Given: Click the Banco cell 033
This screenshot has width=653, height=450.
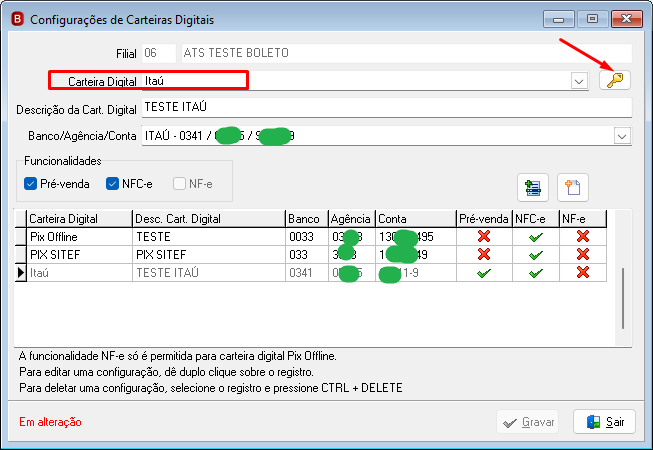Looking at the screenshot, I should pyautogui.click(x=307, y=255).
